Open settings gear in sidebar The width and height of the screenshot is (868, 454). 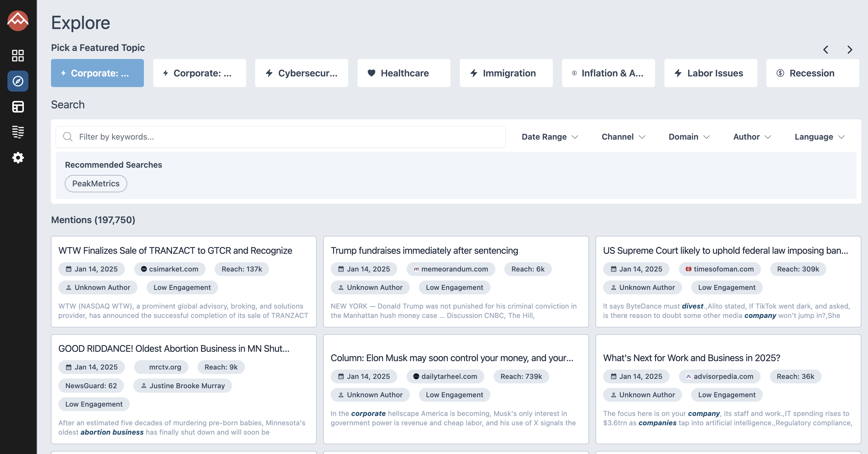click(x=17, y=158)
